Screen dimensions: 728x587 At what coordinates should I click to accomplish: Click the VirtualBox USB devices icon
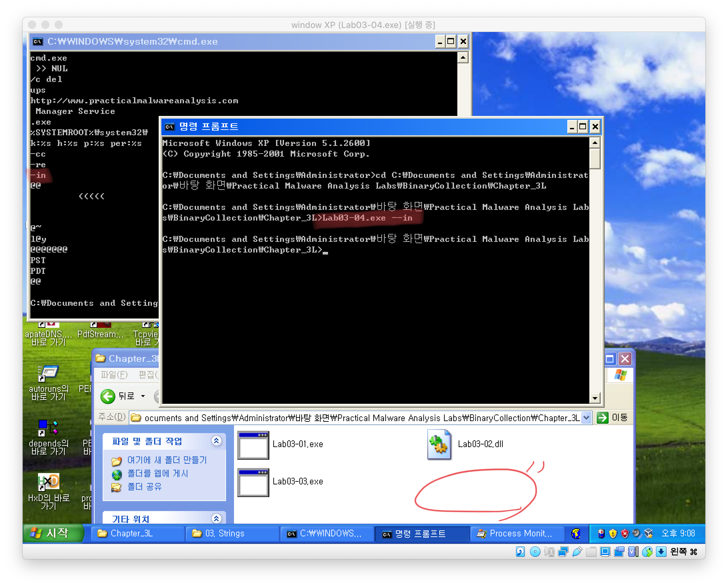[577, 552]
